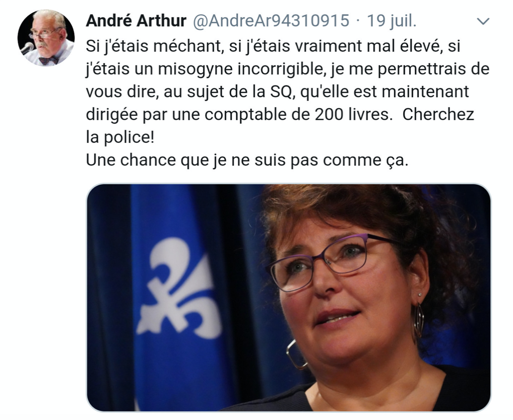The image size is (513, 420).
Task: Click the bow tie in the profile avatar
Action: (x=48, y=61)
